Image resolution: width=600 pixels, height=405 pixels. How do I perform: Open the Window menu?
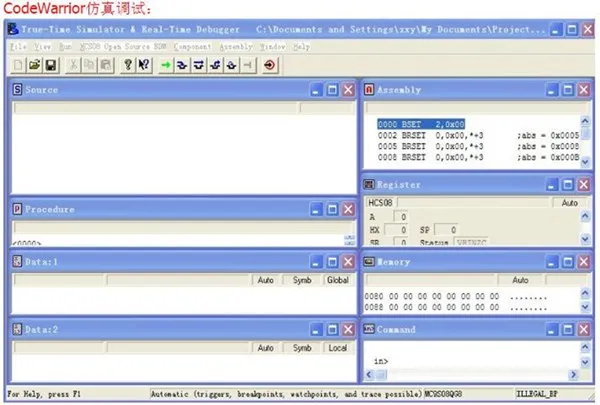pos(272,47)
